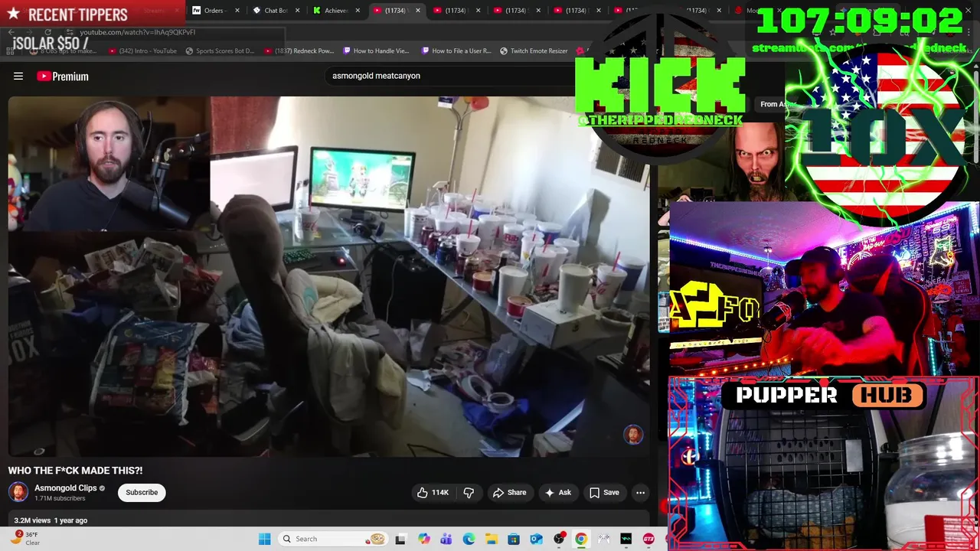The width and height of the screenshot is (980, 551).
Task: Focus the search box containing 'asmongold meatcanyon'
Action: coord(452,76)
